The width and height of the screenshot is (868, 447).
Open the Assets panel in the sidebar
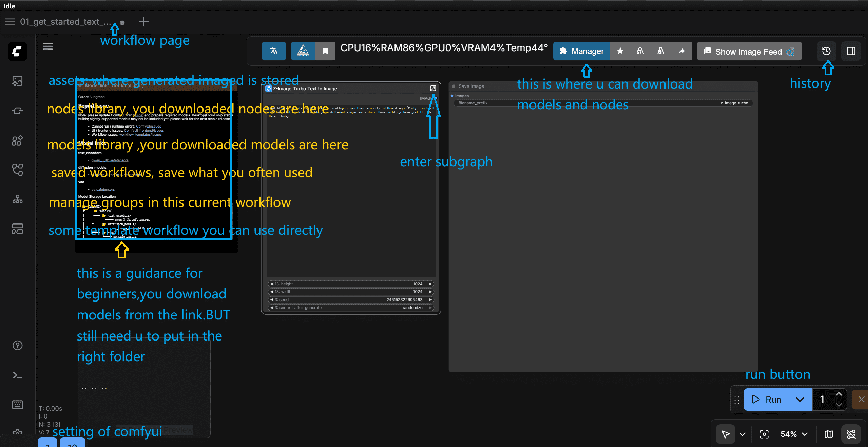pos(17,81)
